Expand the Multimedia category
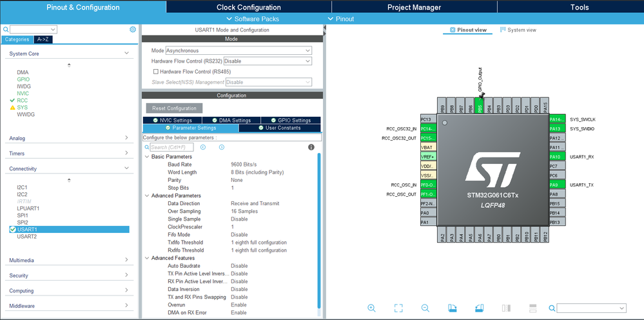Image resolution: width=644 pixels, height=320 pixels. tap(126, 260)
